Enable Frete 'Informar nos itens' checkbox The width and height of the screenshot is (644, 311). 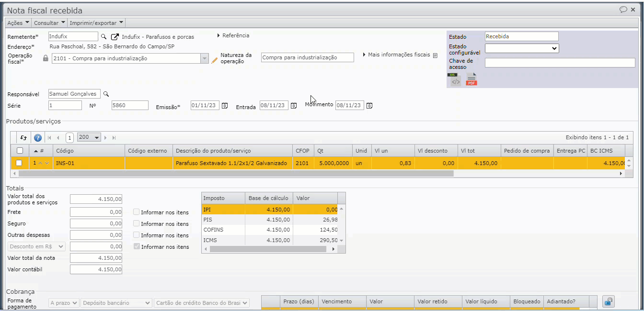click(x=137, y=212)
